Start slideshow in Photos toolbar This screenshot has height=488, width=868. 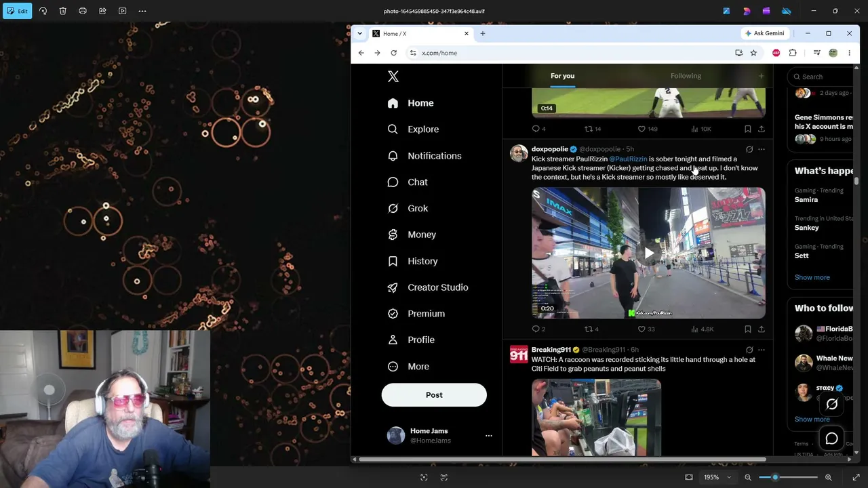coord(122,11)
